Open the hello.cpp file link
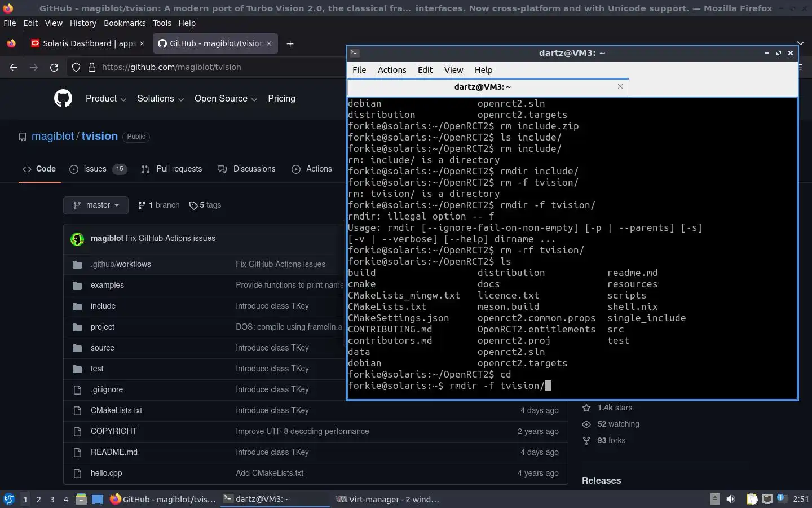 pyautogui.click(x=107, y=473)
